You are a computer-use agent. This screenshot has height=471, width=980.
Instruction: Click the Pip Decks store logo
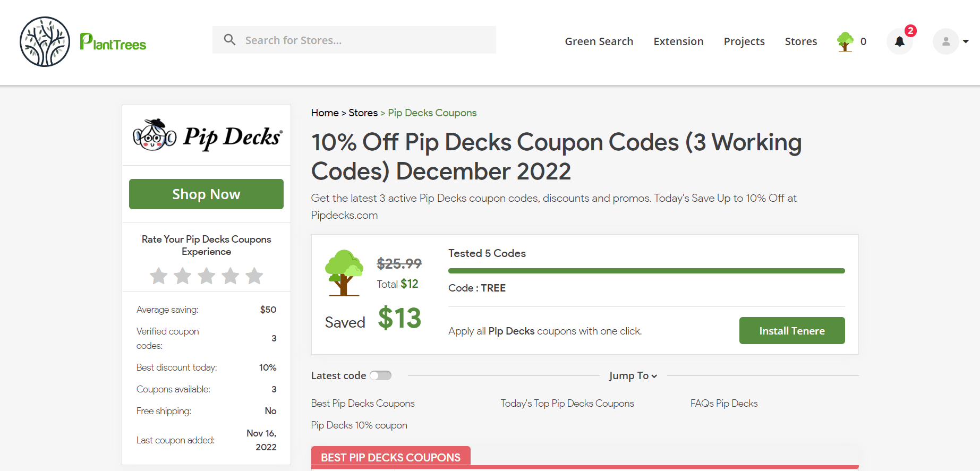pyautogui.click(x=207, y=136)
